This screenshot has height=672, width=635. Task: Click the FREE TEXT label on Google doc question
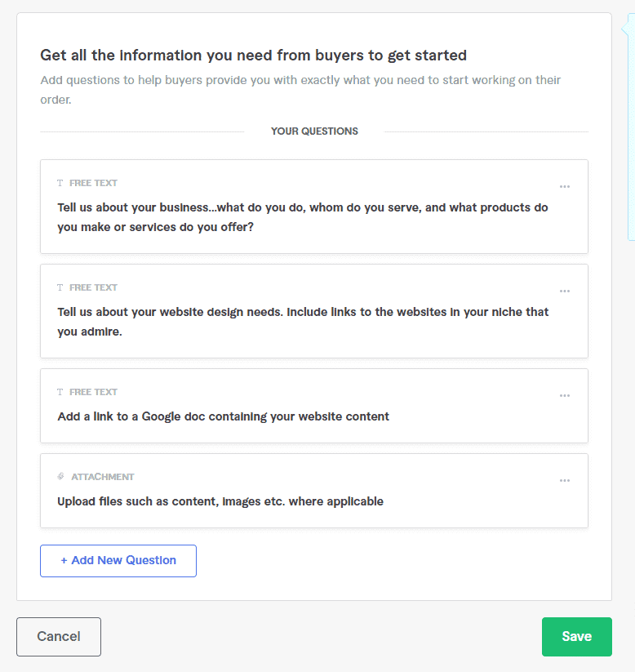[x=93, y=392]
